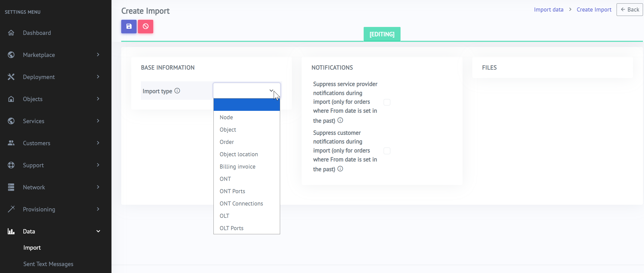
Task: Open the Import data breadcrumb link
Action: click(x=548, y=10)
